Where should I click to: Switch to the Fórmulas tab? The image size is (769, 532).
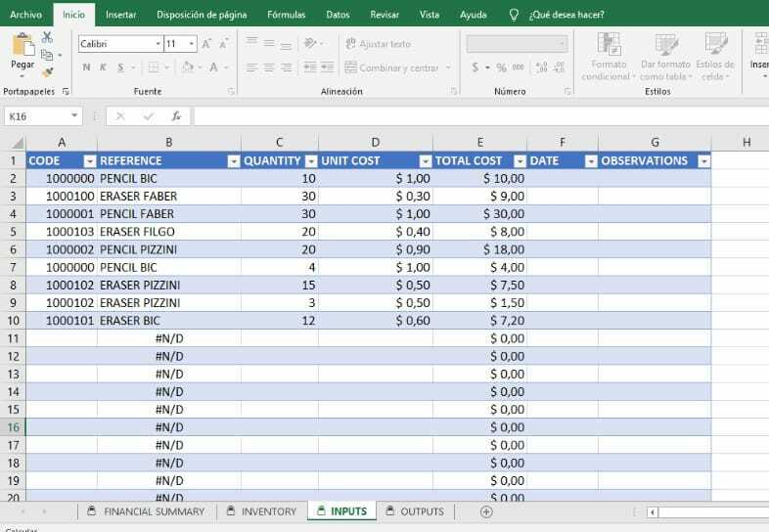click(287, 15)
